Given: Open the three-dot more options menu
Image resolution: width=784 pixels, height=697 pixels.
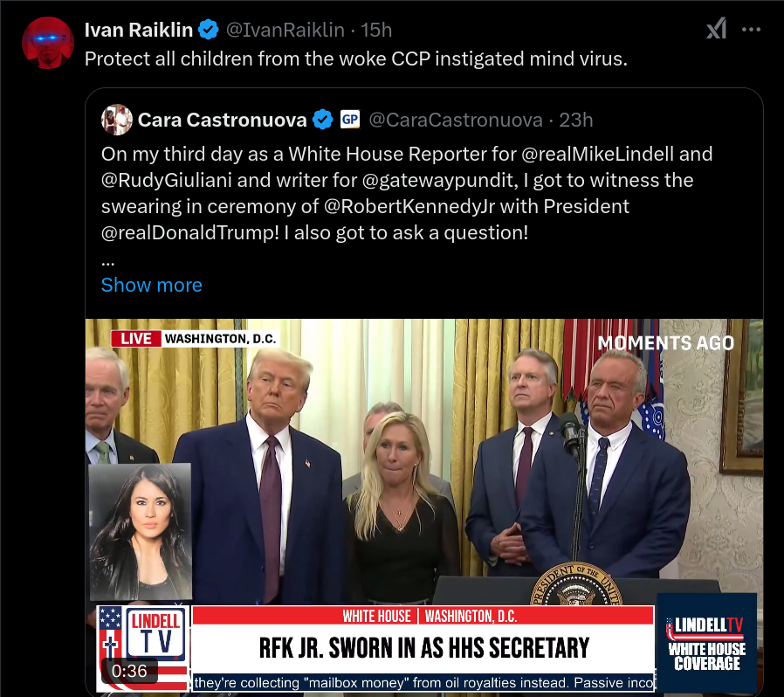Looking at the screenshot, I should pyautogui.click(x=751, y=30).
